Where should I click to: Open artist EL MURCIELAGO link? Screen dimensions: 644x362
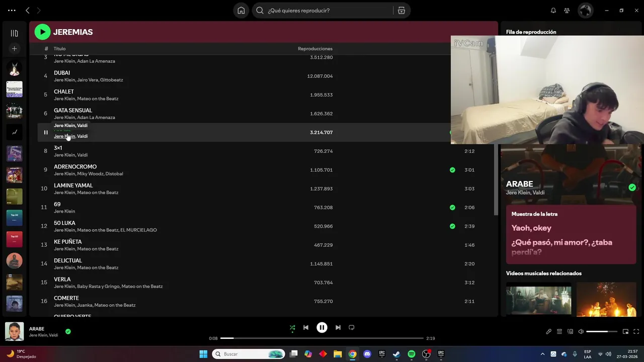[138, 230]
